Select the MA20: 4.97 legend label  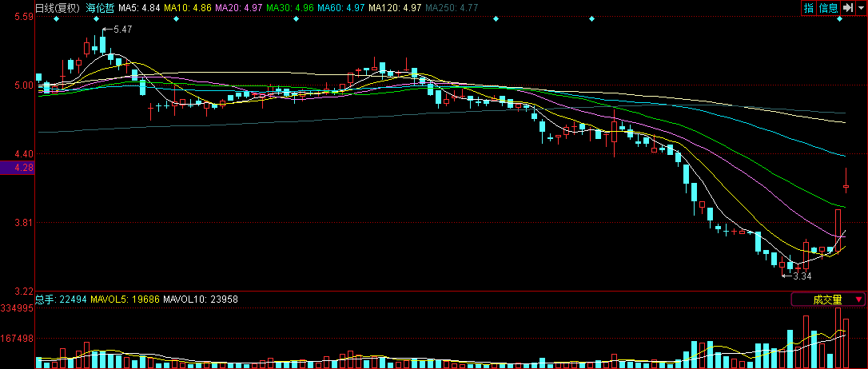pos(239,8)
